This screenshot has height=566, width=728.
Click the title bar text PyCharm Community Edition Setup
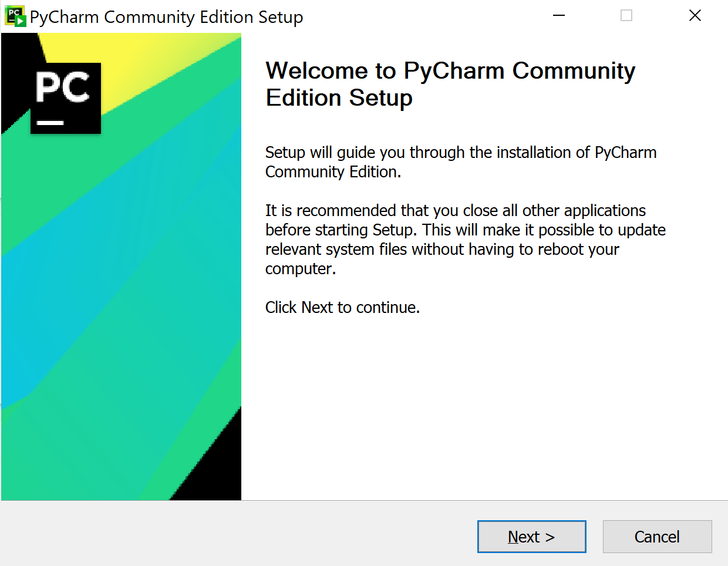pyautogui.click(x=166, y=17)
